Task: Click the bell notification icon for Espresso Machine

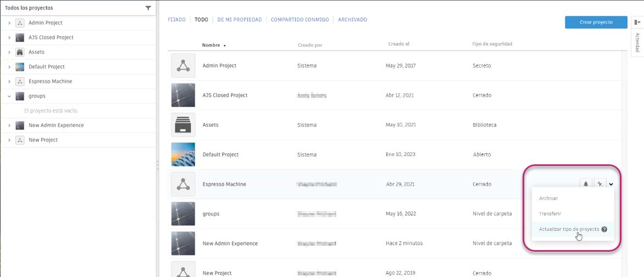Action: [x=586, y=184]
